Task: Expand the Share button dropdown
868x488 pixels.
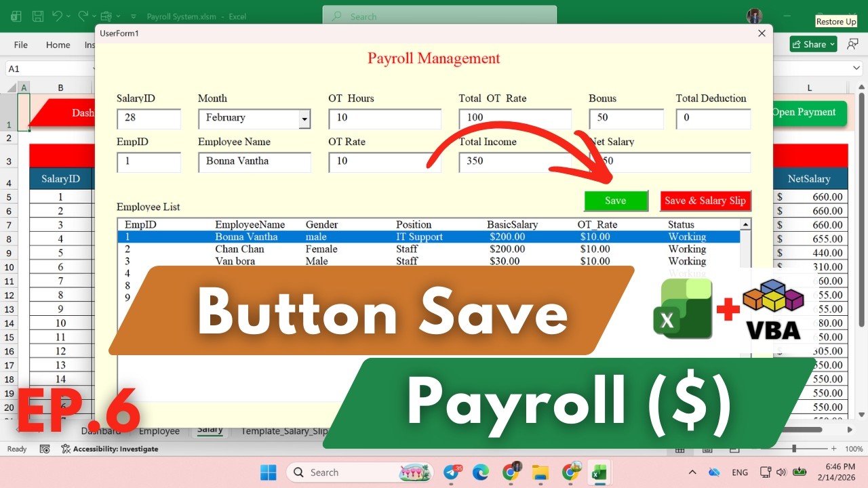Action: coord(831,45)
